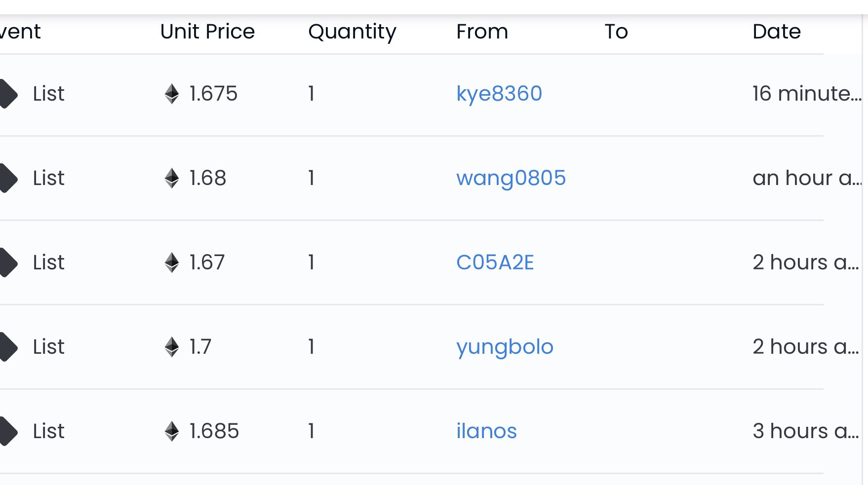Select the Quantity column header
The width and height of the screenshot is (868, 485).
pos(352,32)
